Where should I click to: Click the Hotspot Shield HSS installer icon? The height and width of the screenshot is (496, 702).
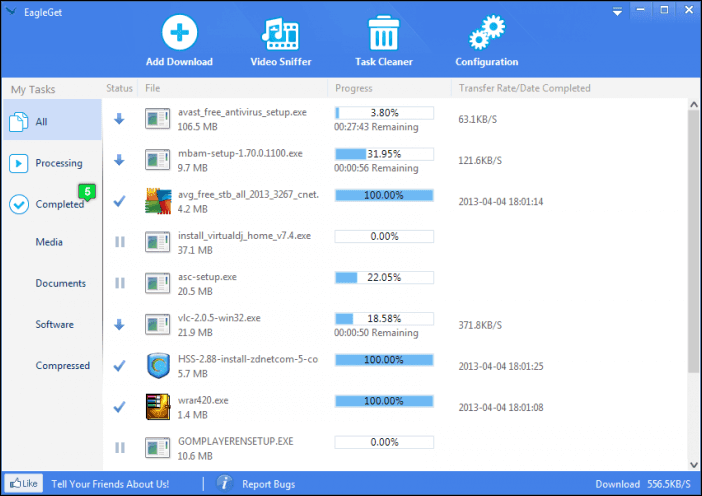click(158, 365)
